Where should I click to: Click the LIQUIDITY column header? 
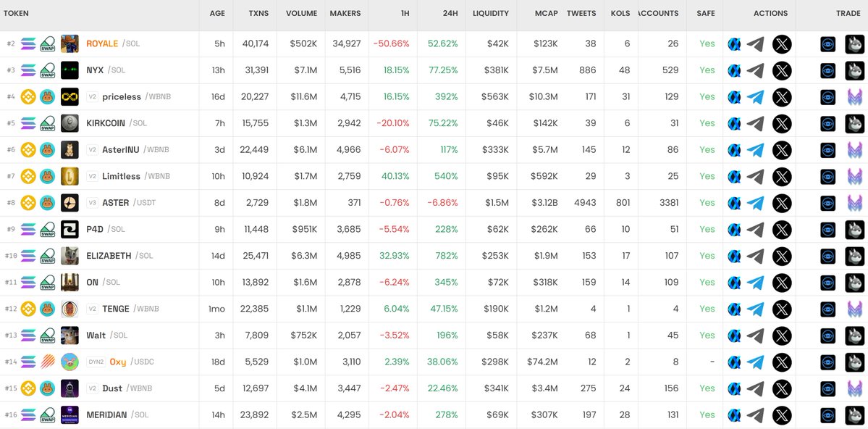click(490, 13)
